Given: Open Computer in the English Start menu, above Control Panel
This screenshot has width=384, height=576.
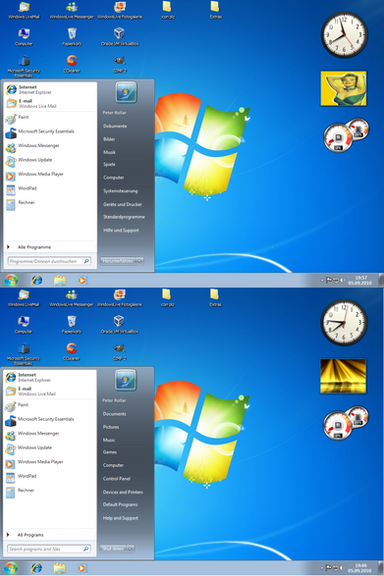Looking at the screenshot, I should pos(113,465).
